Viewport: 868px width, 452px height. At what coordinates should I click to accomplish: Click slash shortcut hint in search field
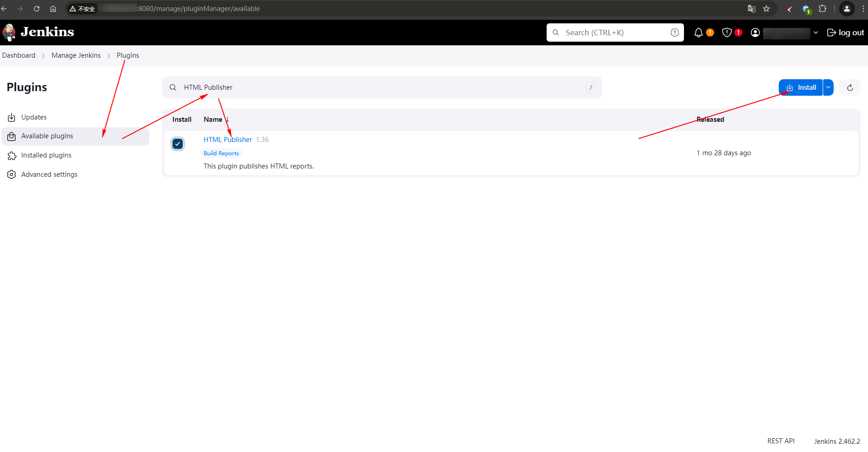point(591,87)
